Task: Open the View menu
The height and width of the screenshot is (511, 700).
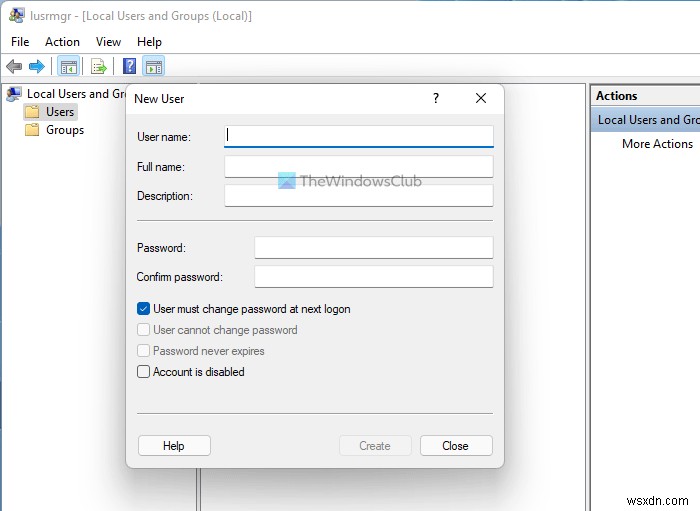Action: (x=108, y=42)
